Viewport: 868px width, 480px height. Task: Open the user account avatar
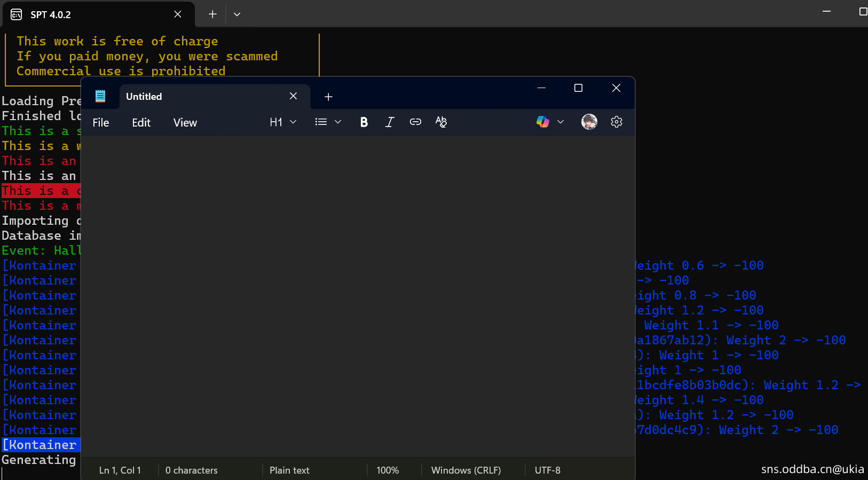(589, 122)
